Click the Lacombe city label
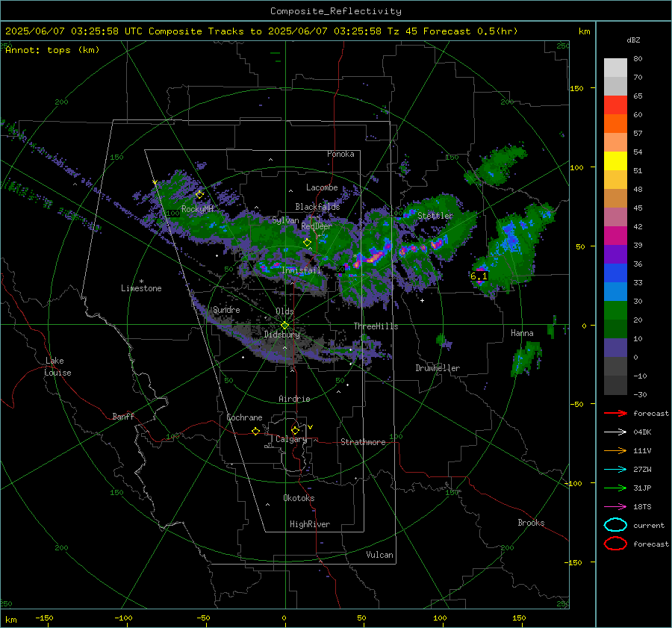Image resolution: width=672 pixels, height=628 pixels. coord(322,187)
